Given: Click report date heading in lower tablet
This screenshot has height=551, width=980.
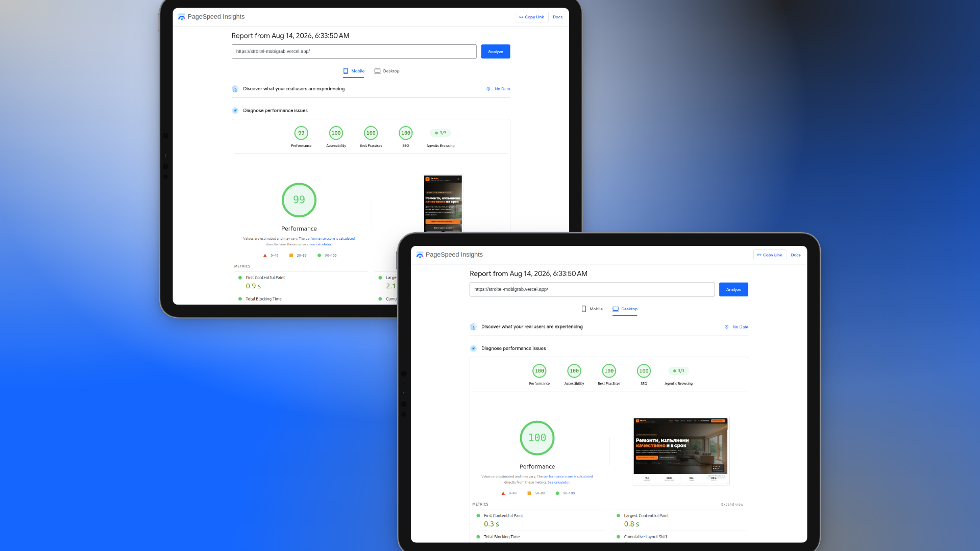Looking at the screenshot, I should click(x=528, y=273).
